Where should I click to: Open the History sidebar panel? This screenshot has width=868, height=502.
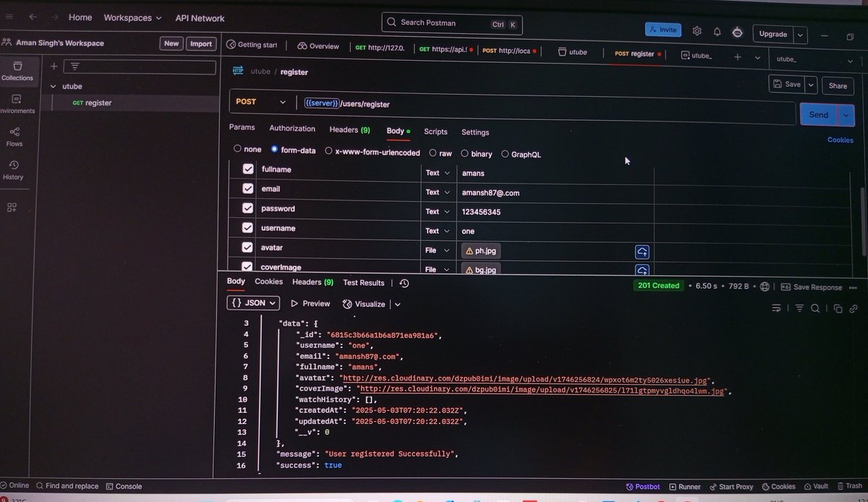click(14, 170)
